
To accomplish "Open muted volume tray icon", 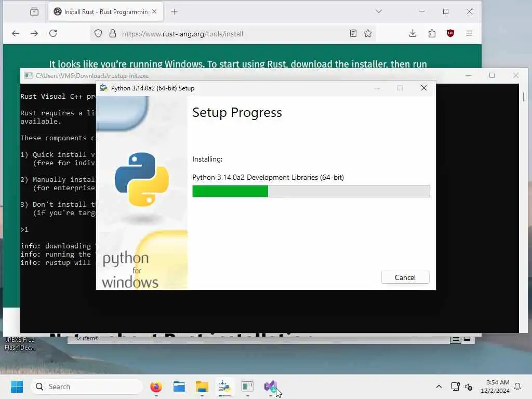I will [469, 387].
